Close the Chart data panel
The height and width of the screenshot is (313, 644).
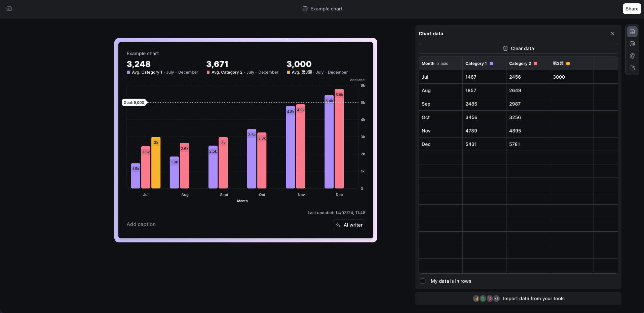point(613,34)
